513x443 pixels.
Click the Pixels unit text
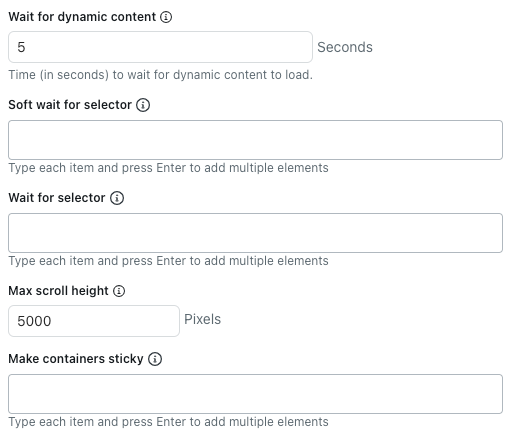(203, 319)
